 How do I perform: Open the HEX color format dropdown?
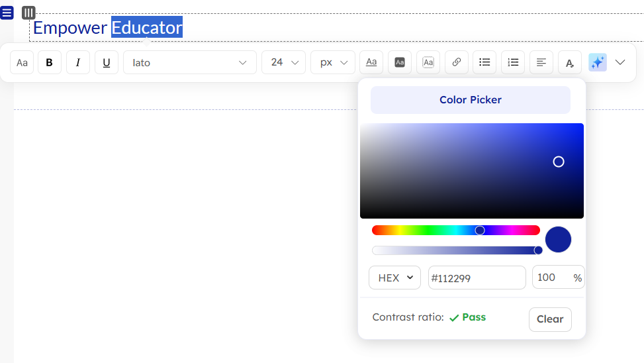tap(394, 278)
